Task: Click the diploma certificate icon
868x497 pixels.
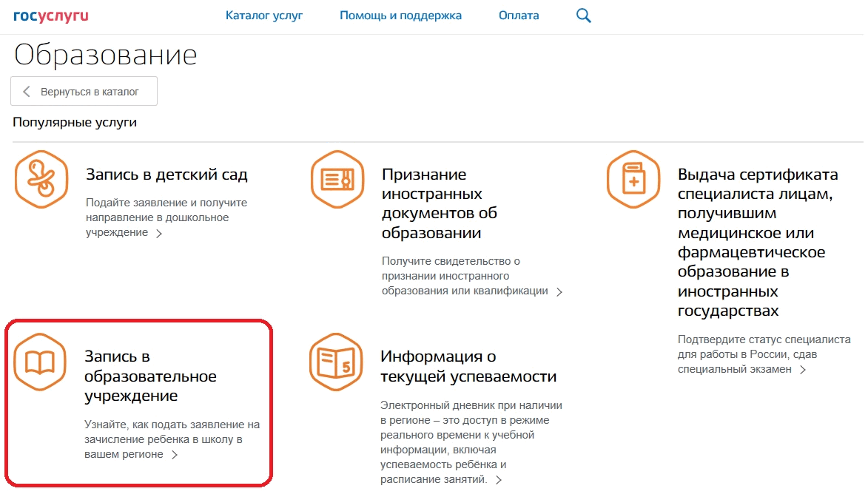Action: point(337,179)
